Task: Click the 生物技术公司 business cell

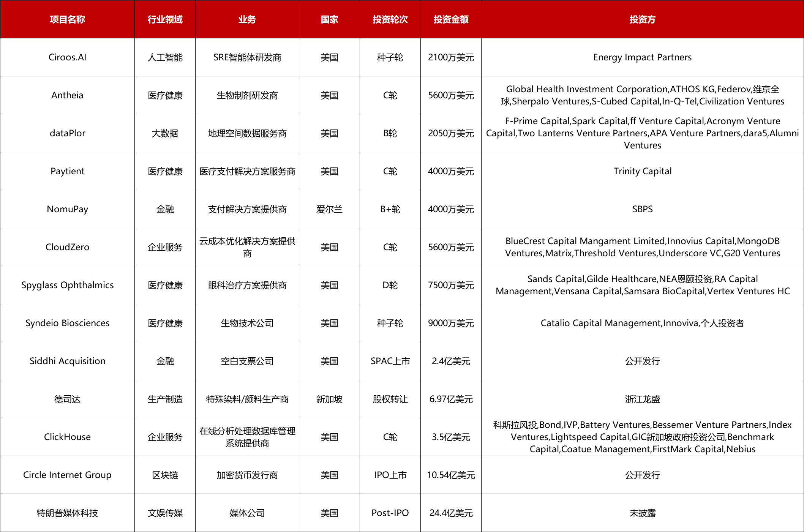Action: tap(247, 323)
